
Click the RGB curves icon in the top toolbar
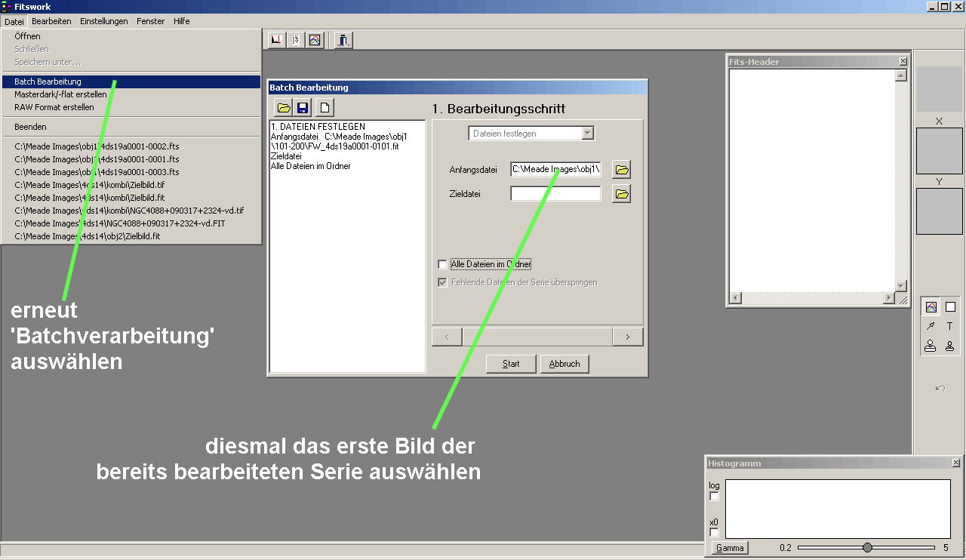click(315, 40)
